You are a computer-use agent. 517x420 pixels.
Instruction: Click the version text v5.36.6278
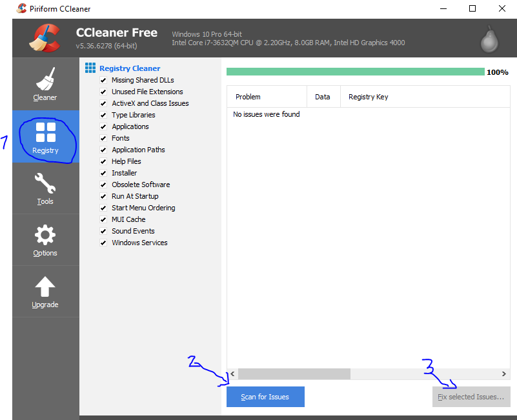106,46
